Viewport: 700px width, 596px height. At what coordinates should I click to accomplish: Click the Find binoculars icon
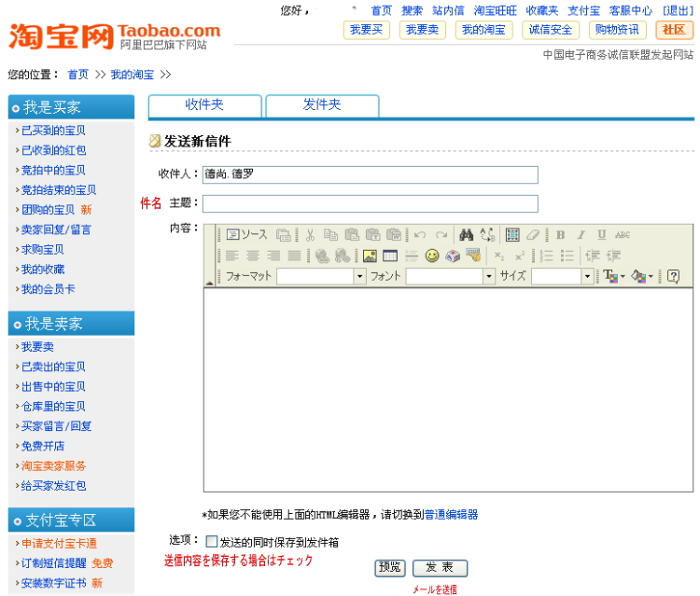pyautogui.click(x=467, y=235)
